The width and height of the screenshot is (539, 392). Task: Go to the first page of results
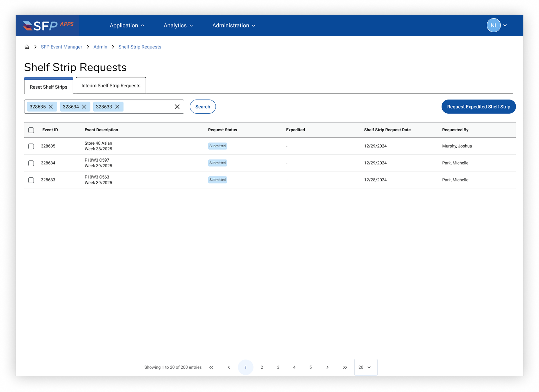(x=211, y=367)
